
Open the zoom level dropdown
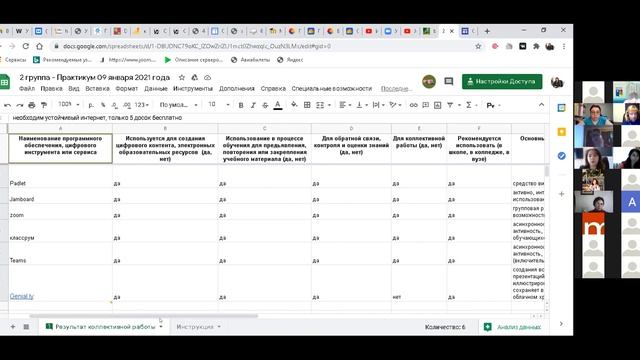[x=68, y=105]
